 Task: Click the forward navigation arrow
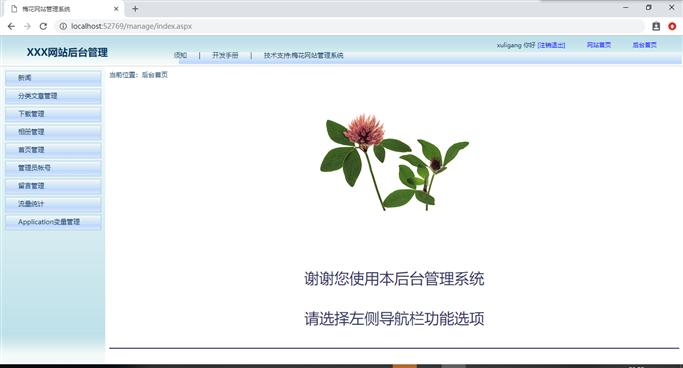pyautogui.click(x=27, y=26)
